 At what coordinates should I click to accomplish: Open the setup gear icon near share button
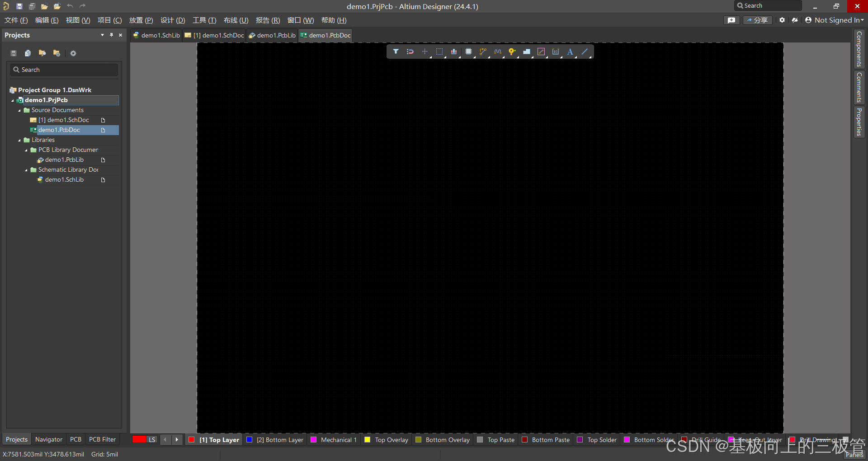pyautogui.click(x=782, y=20)
